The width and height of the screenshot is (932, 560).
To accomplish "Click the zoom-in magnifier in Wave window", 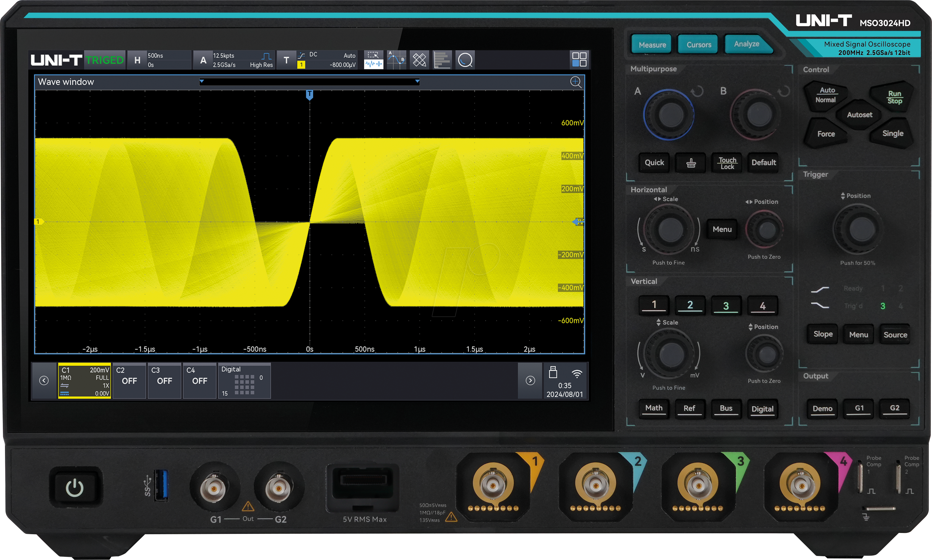I will pyautogui.click(x=576, y=82).
